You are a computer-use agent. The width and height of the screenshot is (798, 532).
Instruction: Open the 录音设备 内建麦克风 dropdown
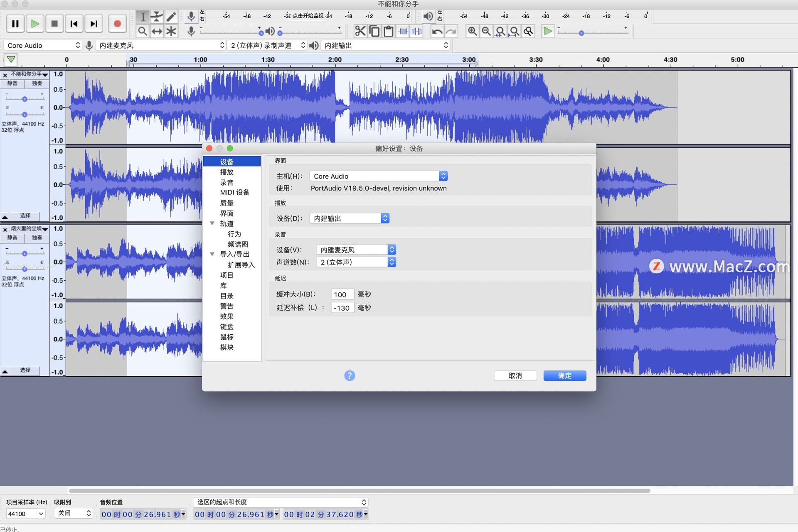(x=354, y=249)
